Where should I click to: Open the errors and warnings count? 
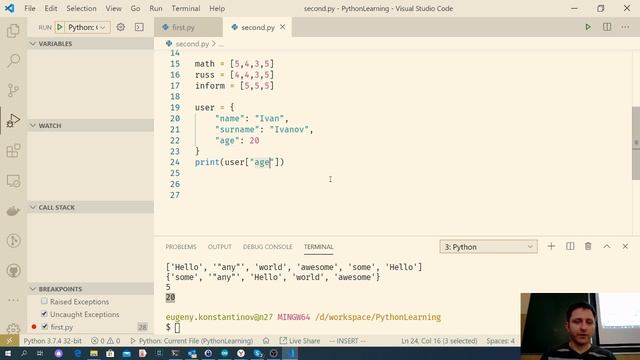coord(105,341)
